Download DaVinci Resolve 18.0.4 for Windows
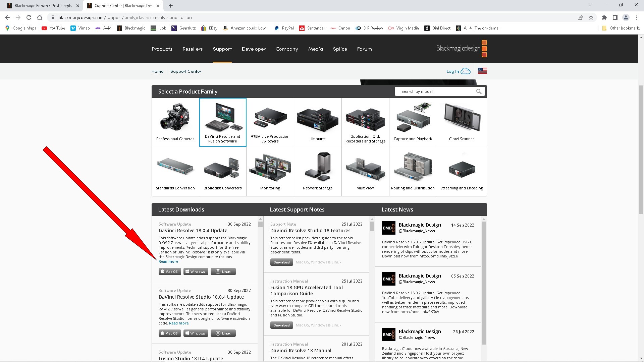Viewport: 644px width, 362px height. [196, 271]
